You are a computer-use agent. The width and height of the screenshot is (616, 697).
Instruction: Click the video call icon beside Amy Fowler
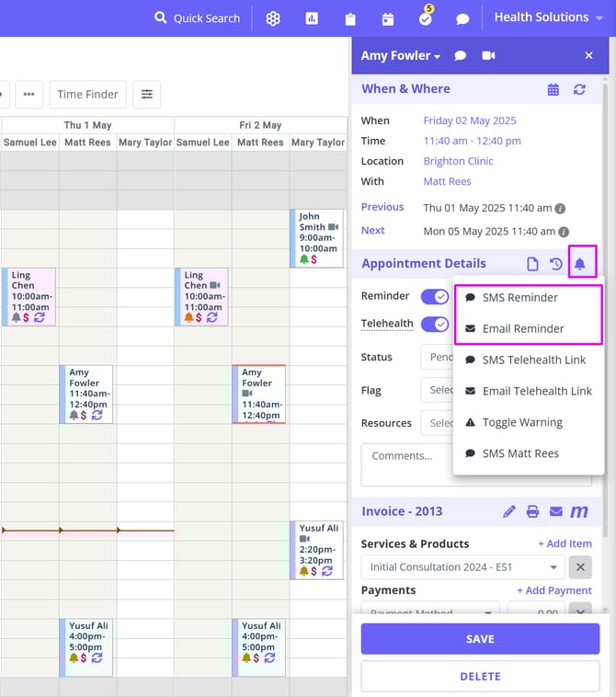[488, 56]
